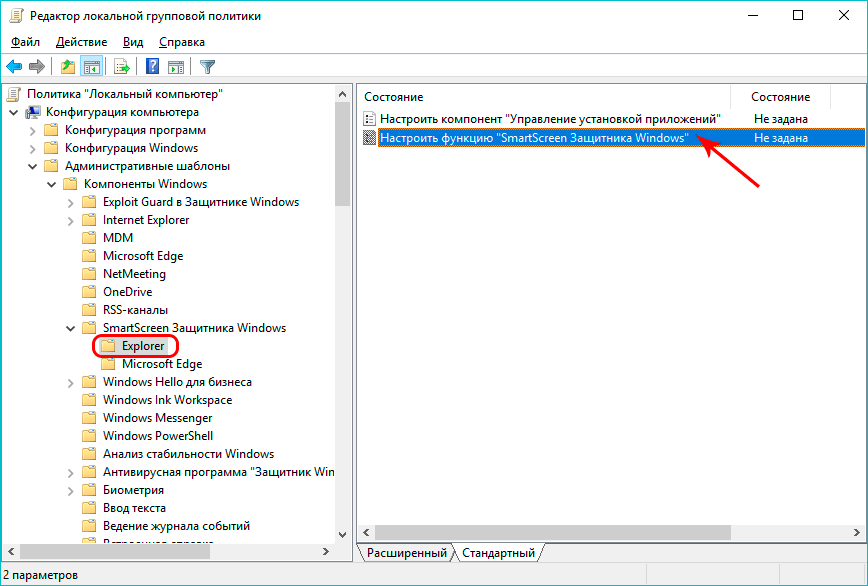Viewport: 868px width, 586px height.
Task: Select Анализ стабильности Windows item
Action: [x=188, y=454]
